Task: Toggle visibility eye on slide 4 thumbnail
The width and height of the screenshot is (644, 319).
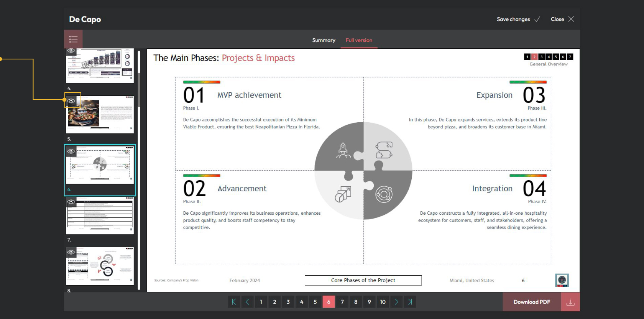Action: [71, 51]
